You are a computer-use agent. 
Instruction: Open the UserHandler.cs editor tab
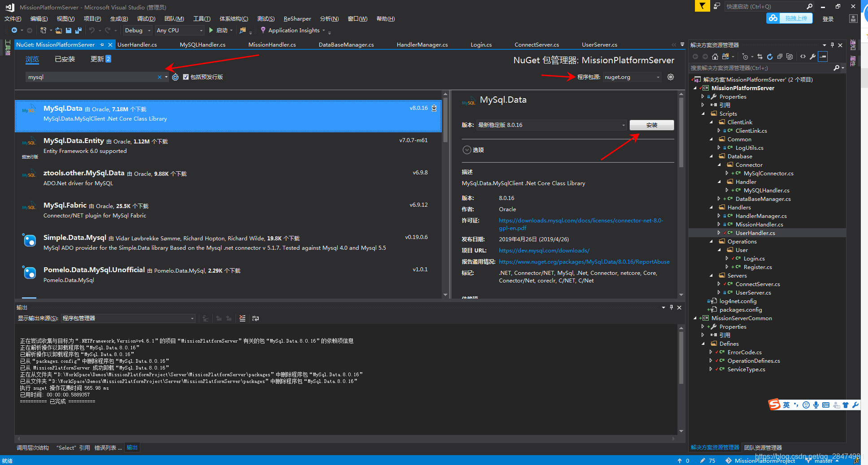click(x=137, y=45)
